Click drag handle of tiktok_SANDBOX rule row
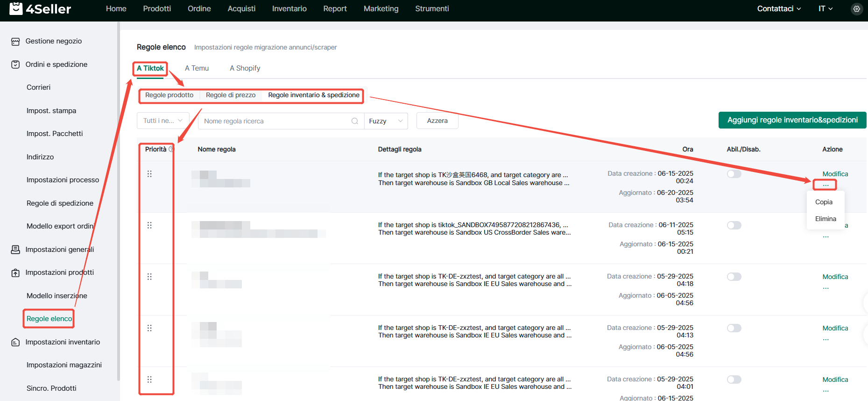Viewport: 868px width, 401px height. click(x=149, y=225)
